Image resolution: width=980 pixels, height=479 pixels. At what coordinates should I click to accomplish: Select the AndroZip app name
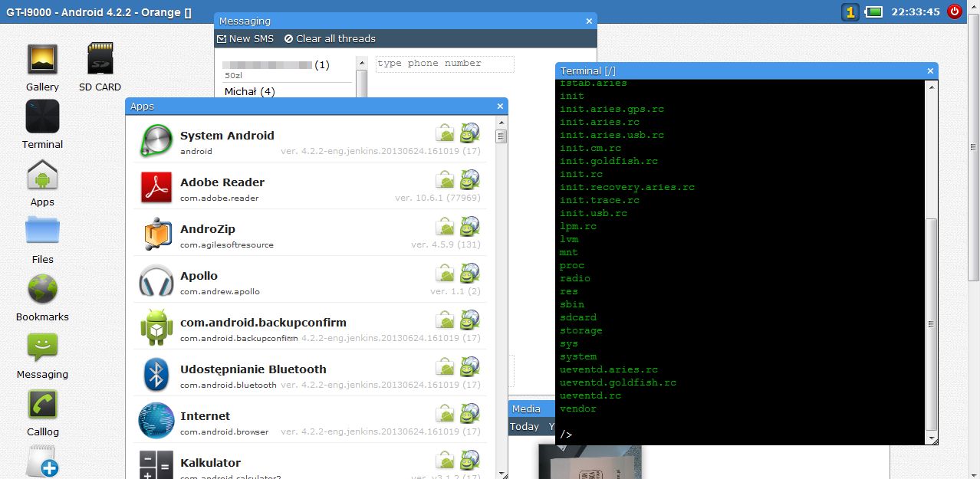click(208, 229)
